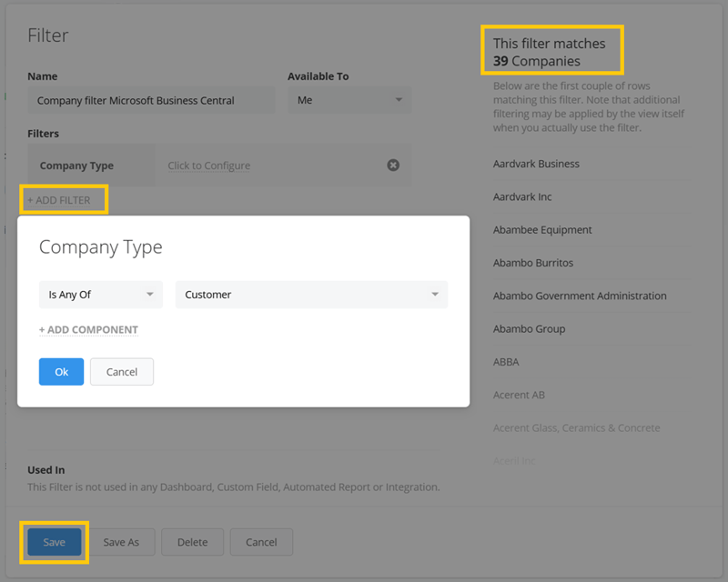Click the Add Filter link

(59, 200)
